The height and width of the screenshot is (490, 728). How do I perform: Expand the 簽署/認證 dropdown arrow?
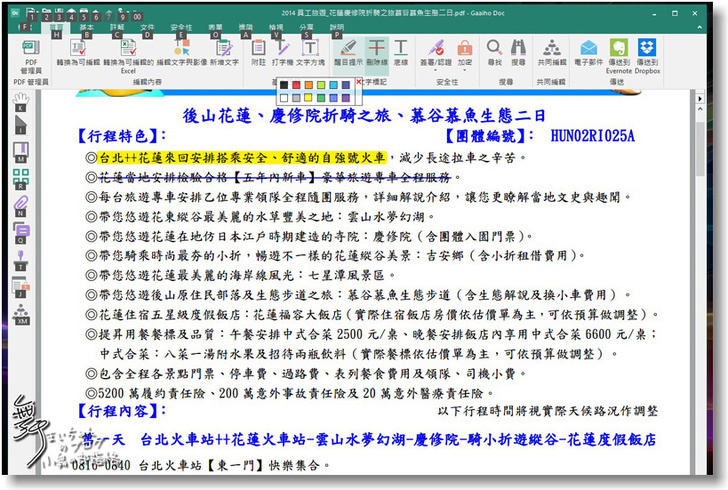coord(436,70)
